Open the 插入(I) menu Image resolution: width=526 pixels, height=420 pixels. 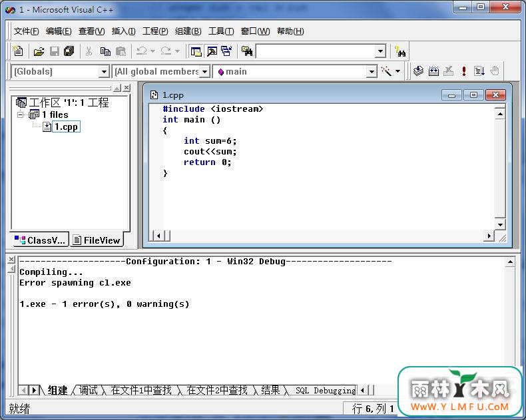tap(123, 31)
